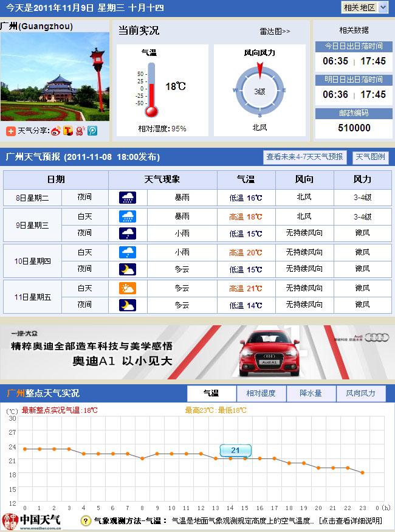Screen dimensions: 395x532
Task: Click the red plus share icon
Action: pos(11,131)
